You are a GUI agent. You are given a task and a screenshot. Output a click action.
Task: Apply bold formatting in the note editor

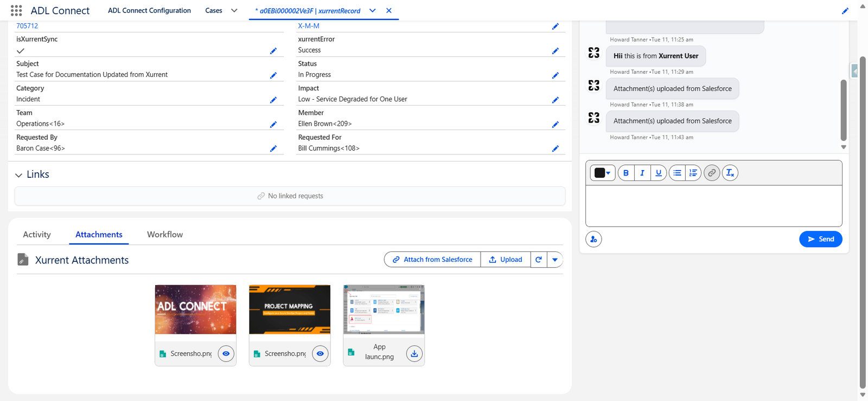click(626, 173)
